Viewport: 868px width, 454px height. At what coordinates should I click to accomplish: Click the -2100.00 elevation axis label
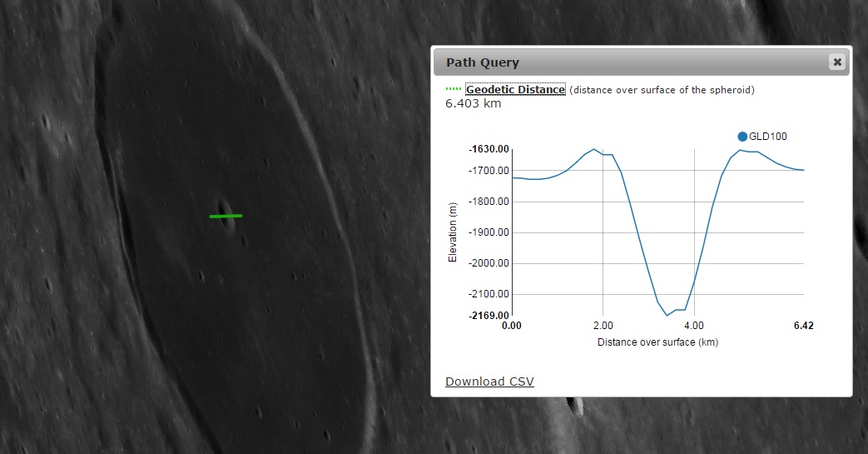point(489,294)
